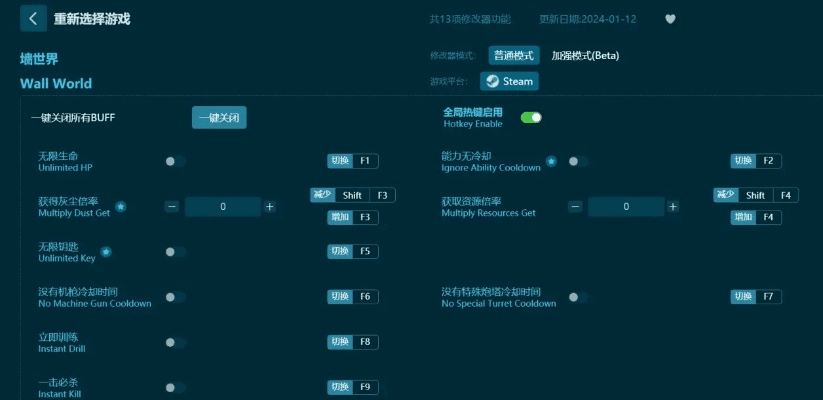Enable Unlimited Key switch
The image size is (823, 400).
coord(175,252)
